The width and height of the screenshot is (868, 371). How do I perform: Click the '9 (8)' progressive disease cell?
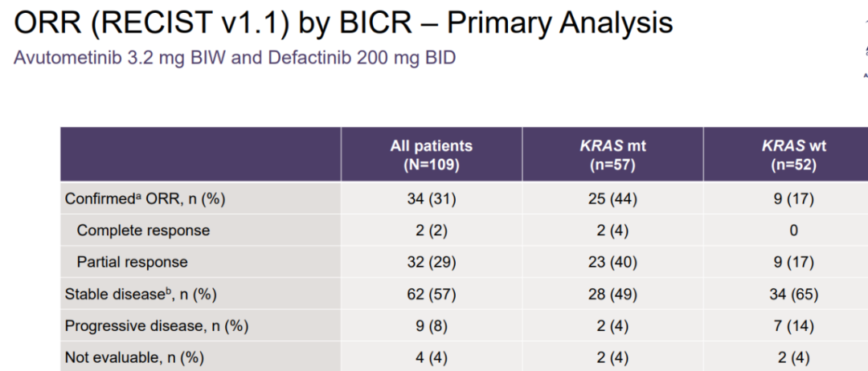[x=431, y=326]
